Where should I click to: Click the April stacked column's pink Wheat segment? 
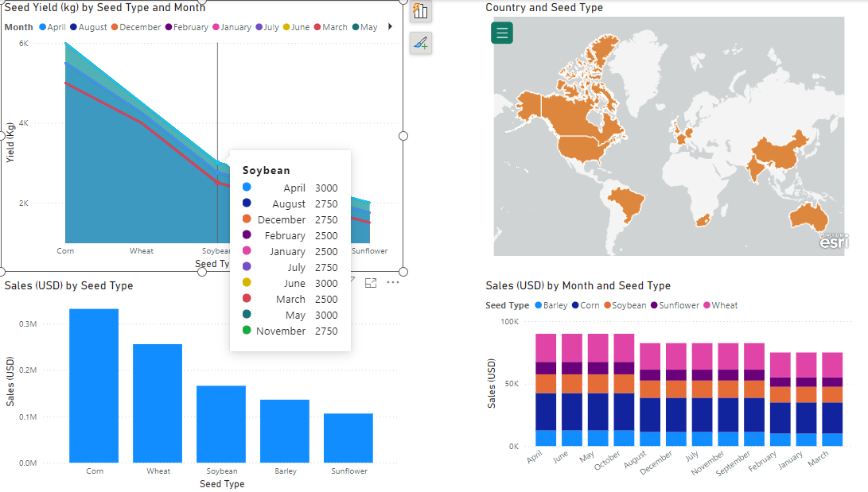546,347
